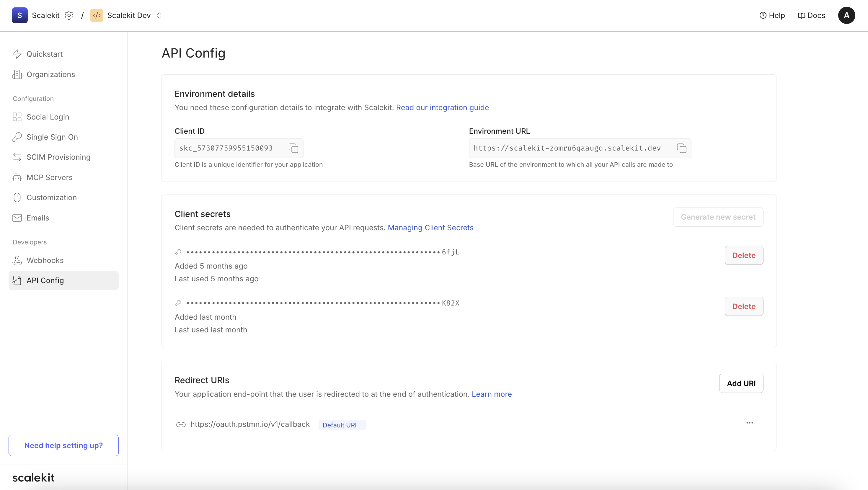The height and width of the screenshot is (490, 868).
Task: Open more options for callback URI
Action: [x=749, y=423]
